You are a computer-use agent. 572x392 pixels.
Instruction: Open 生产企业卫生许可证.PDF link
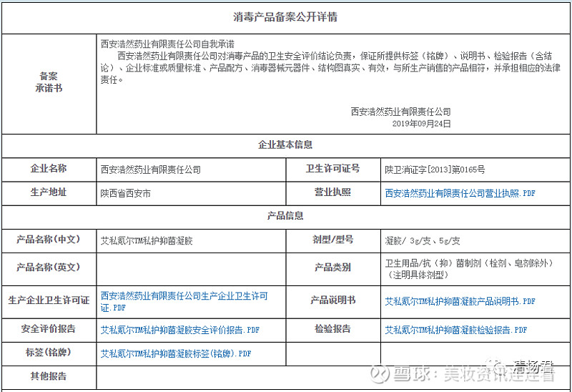(184, 301)
